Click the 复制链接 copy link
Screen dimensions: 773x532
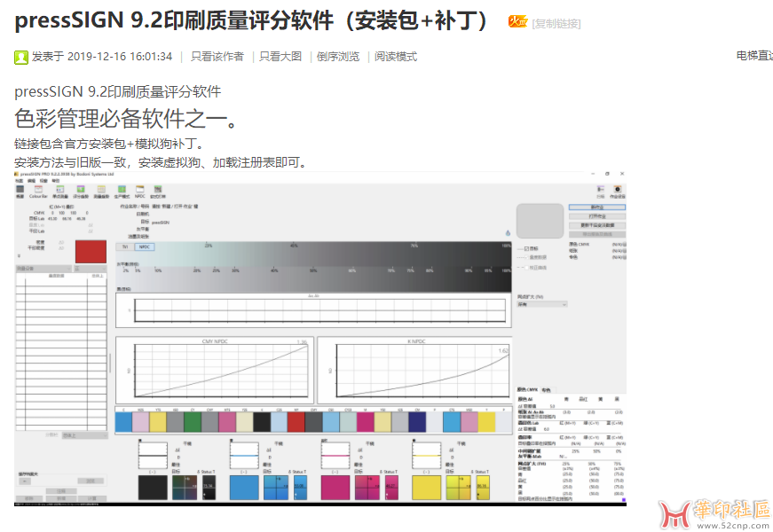point(556,24)
